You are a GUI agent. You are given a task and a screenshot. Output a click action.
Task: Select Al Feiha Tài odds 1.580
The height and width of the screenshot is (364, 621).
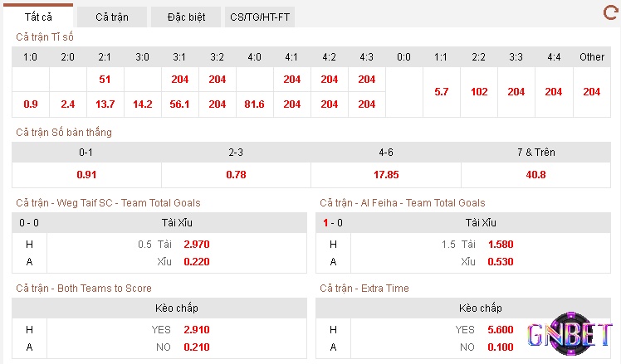click(501, 244)
